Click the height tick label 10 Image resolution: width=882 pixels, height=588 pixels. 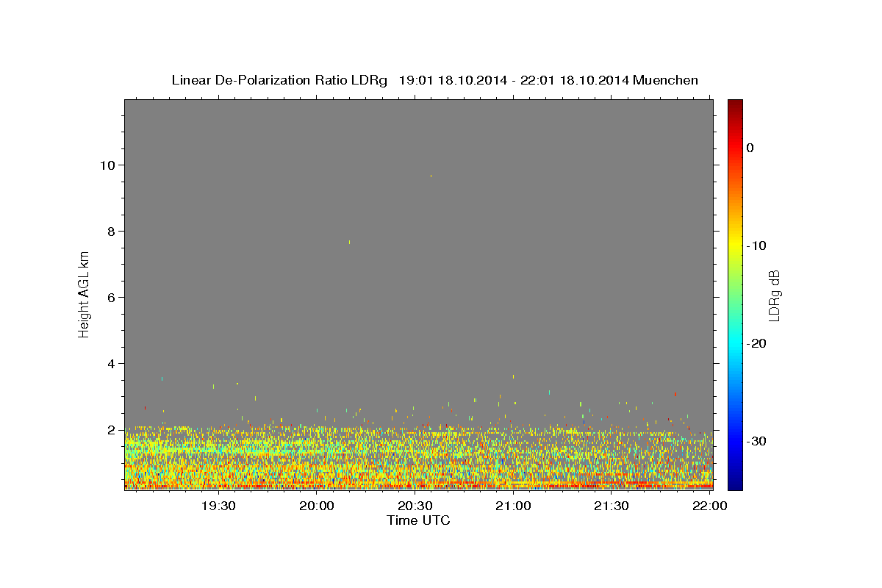[x=107, y=165]
